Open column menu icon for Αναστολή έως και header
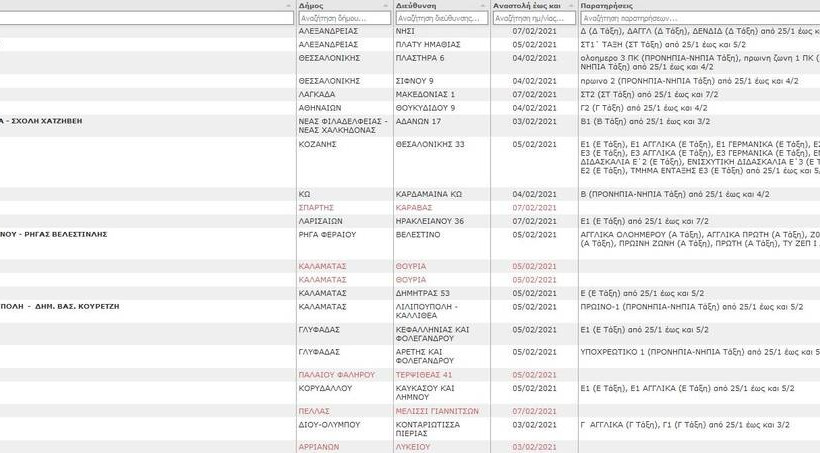820x453 pixels. point(570,6)
